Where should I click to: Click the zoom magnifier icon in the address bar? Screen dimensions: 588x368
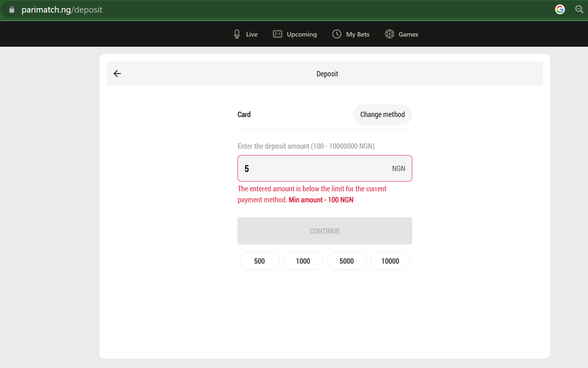click(579, 9)
